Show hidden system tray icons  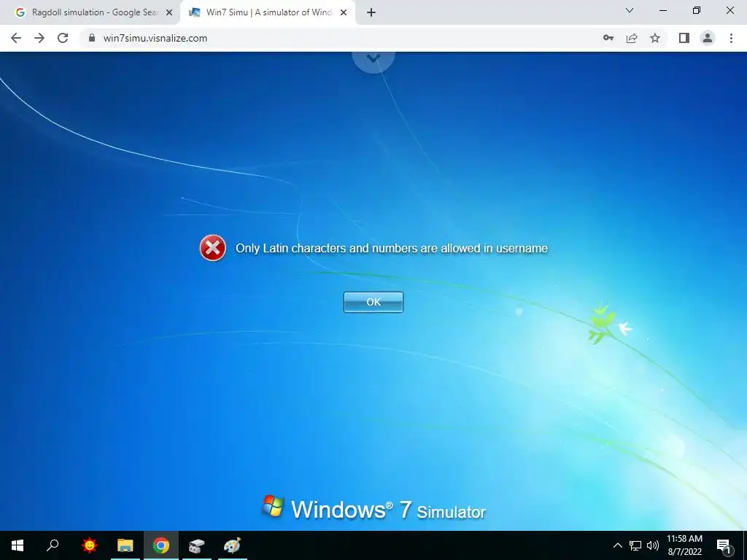617,545
